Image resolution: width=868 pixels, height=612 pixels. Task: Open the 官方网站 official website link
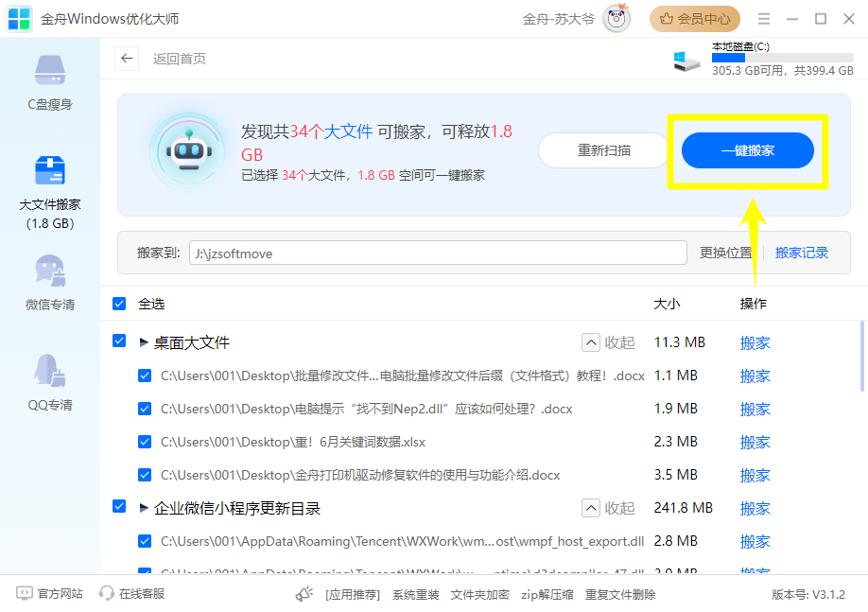click(x=49, y=594)
